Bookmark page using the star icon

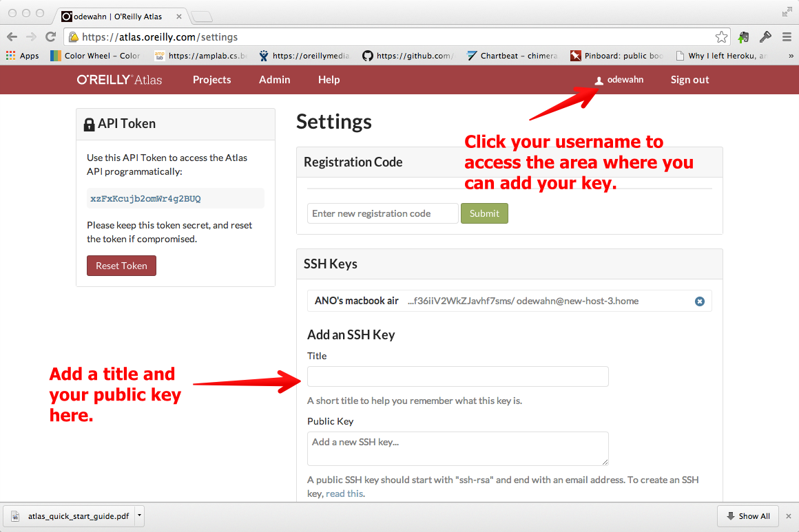(x=721, y=36)
